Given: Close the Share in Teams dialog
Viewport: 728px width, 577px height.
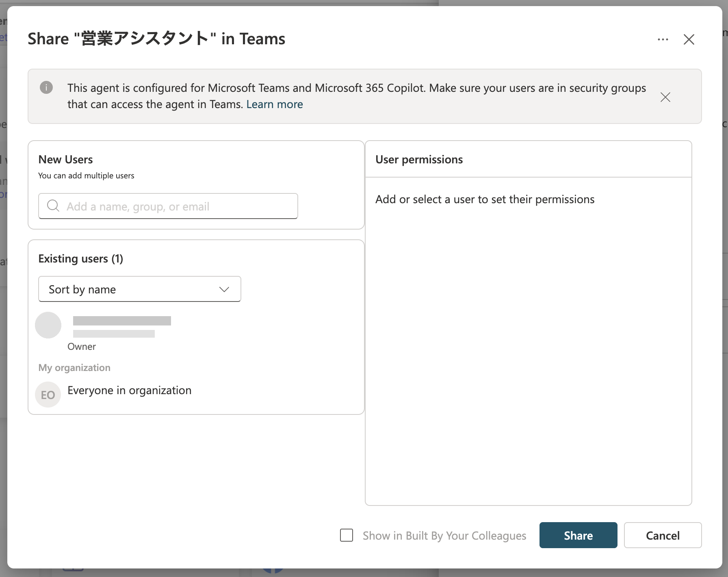Looking at the screenshot, I should point(689,39).
